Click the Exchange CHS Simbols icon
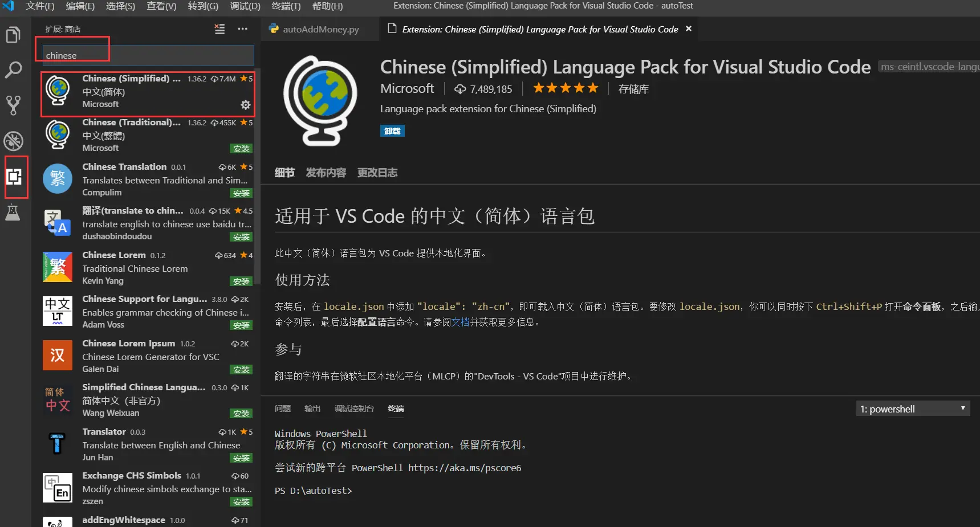 point(58,488)
